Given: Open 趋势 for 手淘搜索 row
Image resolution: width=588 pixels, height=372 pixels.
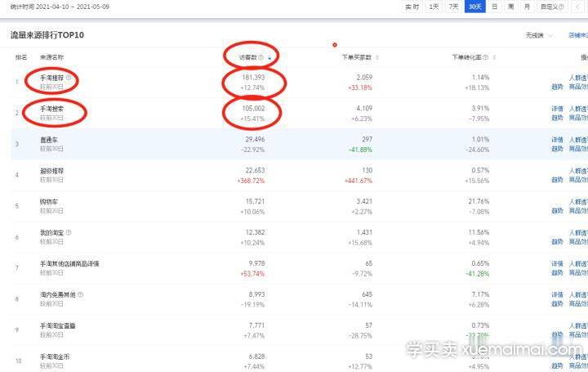Looking at the screenshot, I should coord(557,118).
